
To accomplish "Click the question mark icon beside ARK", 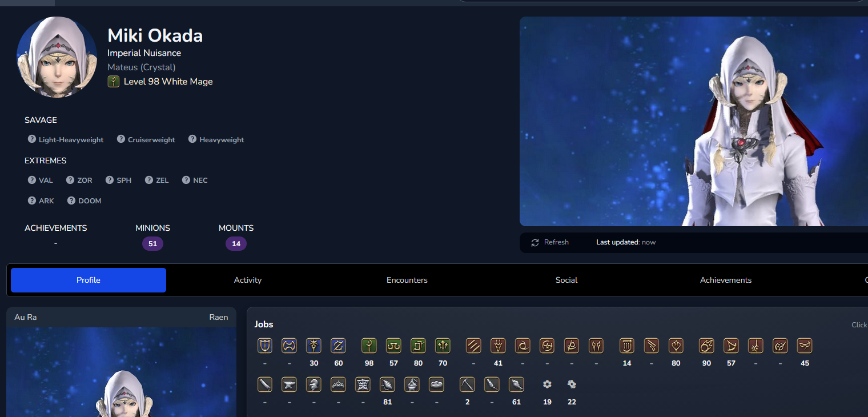I will point(32,201).
